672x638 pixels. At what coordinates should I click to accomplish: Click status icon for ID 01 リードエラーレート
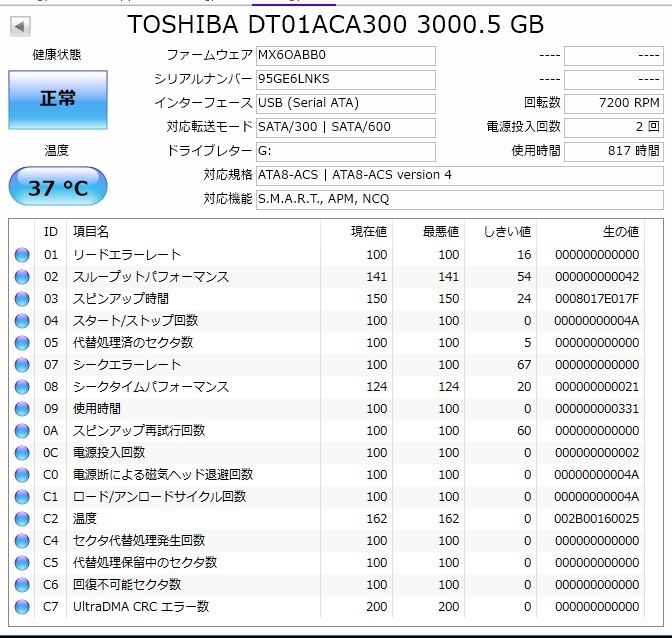pyautogui.click(x=22, y=255)
